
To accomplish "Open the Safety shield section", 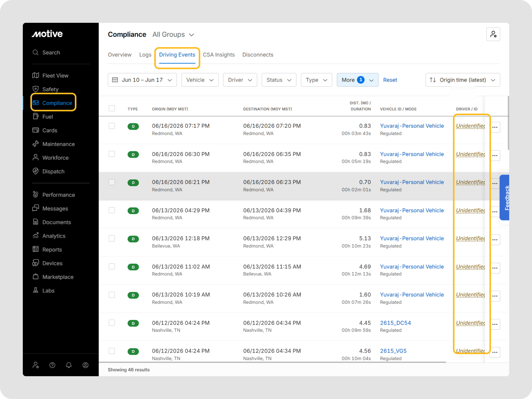I will coord(46,89).
